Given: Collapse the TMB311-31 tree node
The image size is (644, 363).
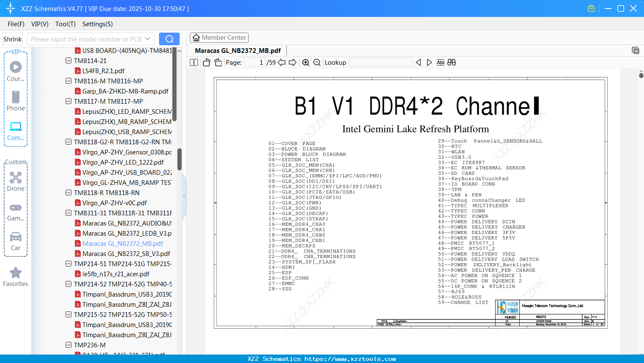Looking at the screenshot, I should 69,213.
